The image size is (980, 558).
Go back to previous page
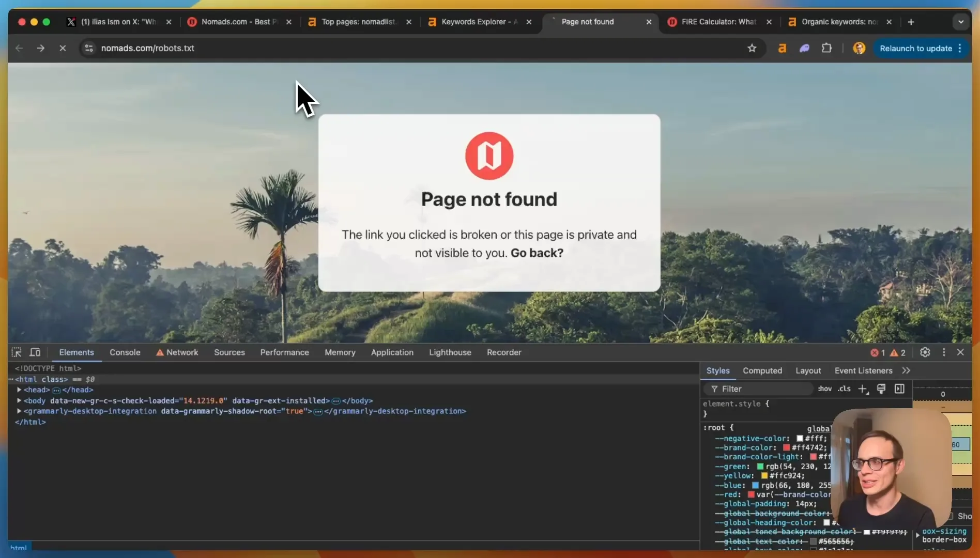(x=19, y=48)
